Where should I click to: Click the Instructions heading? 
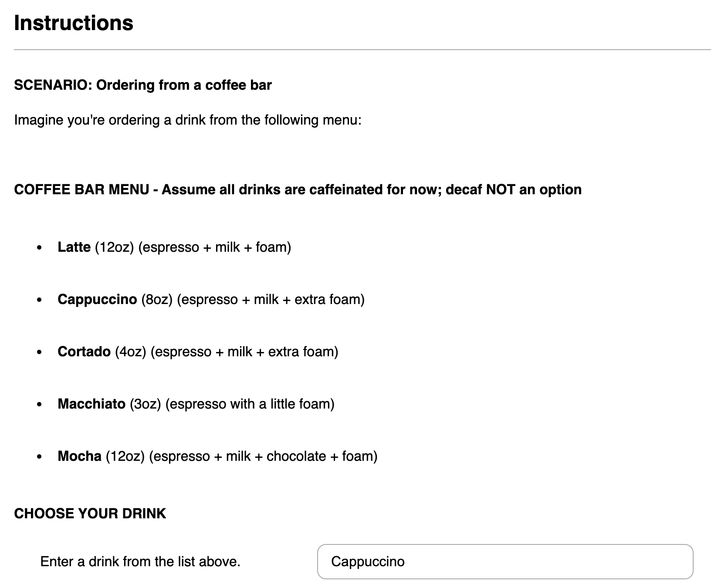click(x=74, y=23)
